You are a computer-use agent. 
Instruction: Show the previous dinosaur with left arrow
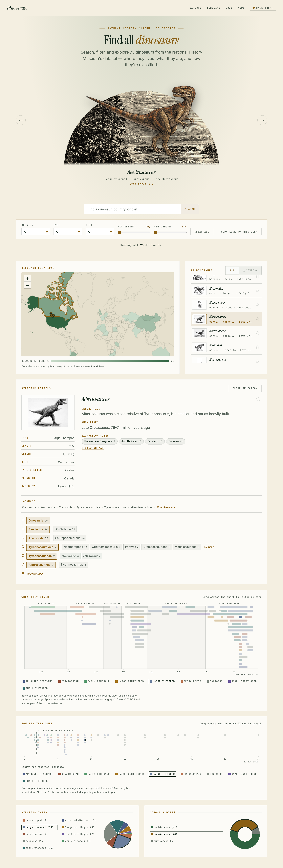(21, 120)
